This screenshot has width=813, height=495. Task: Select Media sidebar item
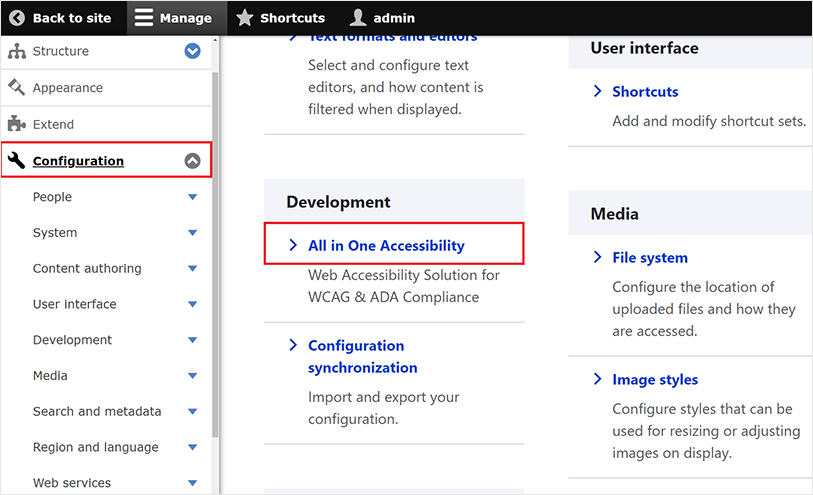50,376
